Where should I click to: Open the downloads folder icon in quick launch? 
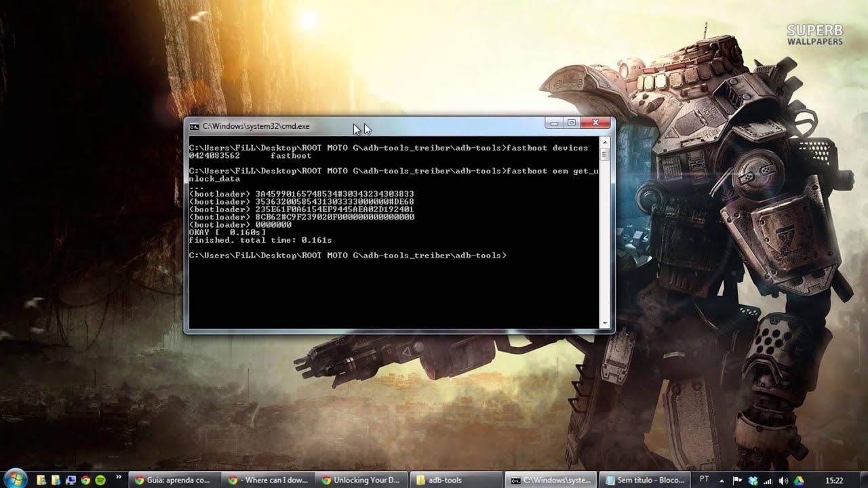(x=56, y=480)
